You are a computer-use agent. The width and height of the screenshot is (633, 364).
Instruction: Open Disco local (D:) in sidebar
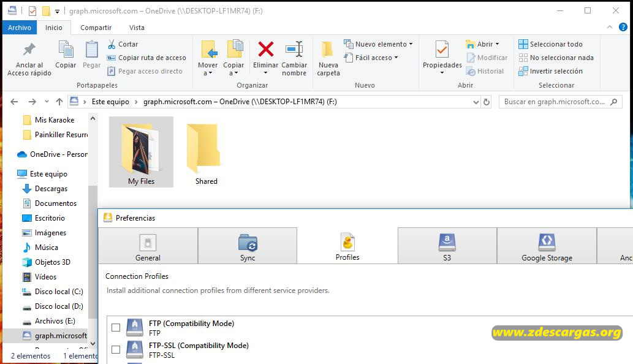[53, 306]
